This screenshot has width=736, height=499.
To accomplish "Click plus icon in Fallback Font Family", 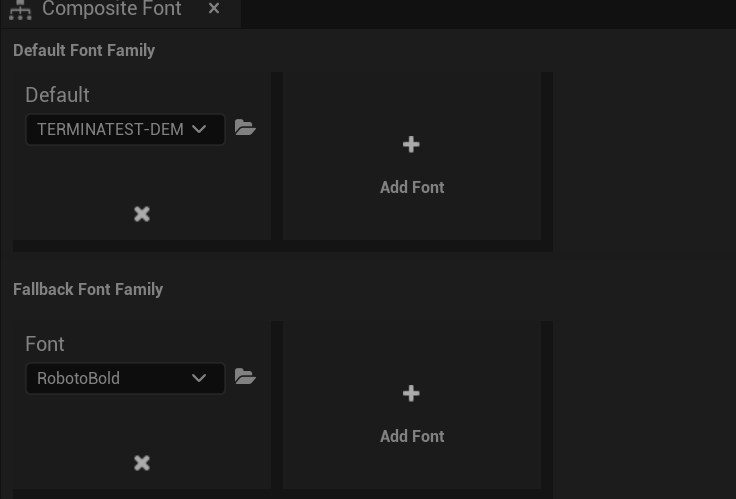I will [411, 394].
